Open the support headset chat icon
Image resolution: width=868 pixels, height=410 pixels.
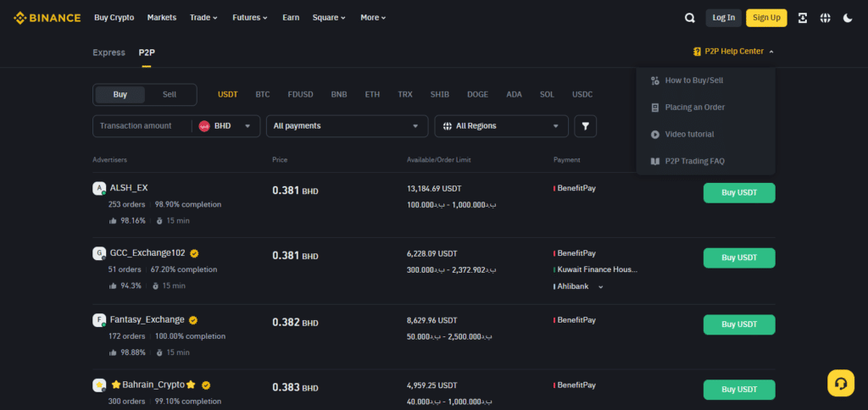tap(841, 383)
